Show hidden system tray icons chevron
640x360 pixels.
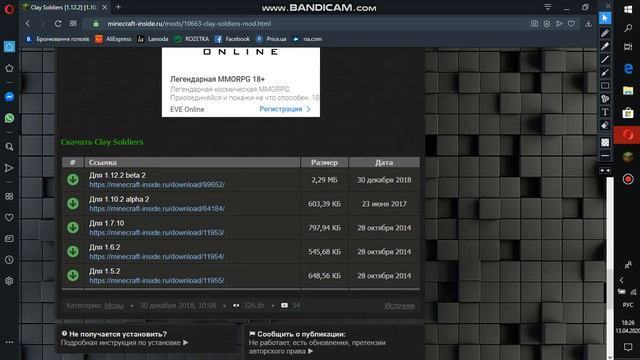tap(621, 280)
